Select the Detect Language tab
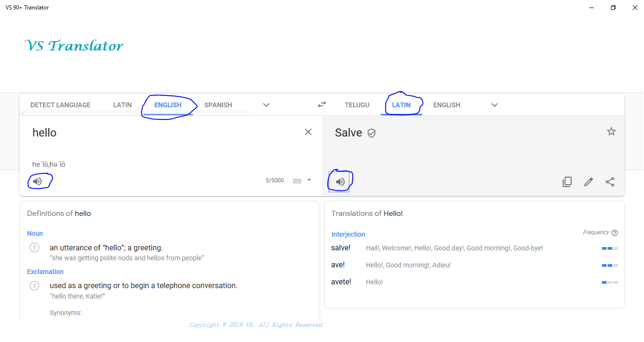Viewport: 644px width, 342px height. (61, 105)
